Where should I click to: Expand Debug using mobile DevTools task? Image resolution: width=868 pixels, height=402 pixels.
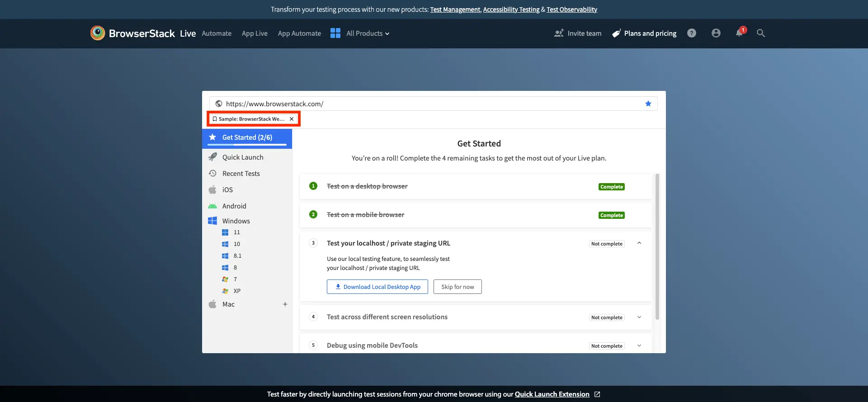(639, 345)
